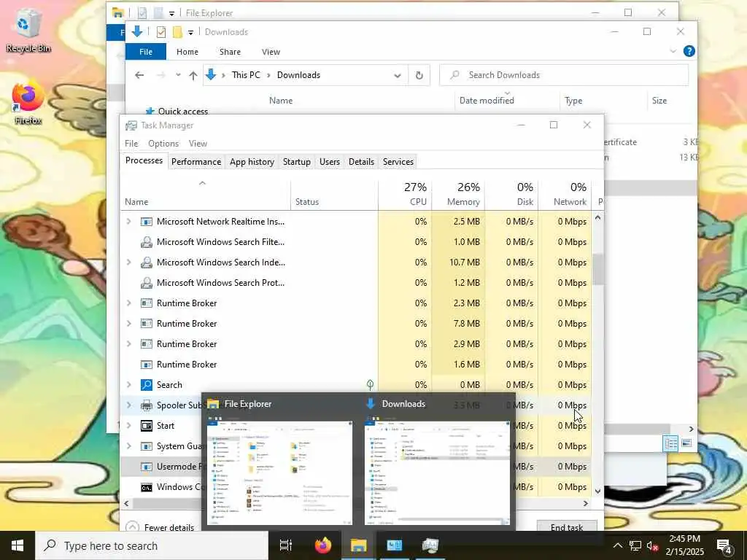Expand Microsoft Network Realtime Ins... process
Image resolution: width=747 pixels, height=560 pixels.
point(128,222)
